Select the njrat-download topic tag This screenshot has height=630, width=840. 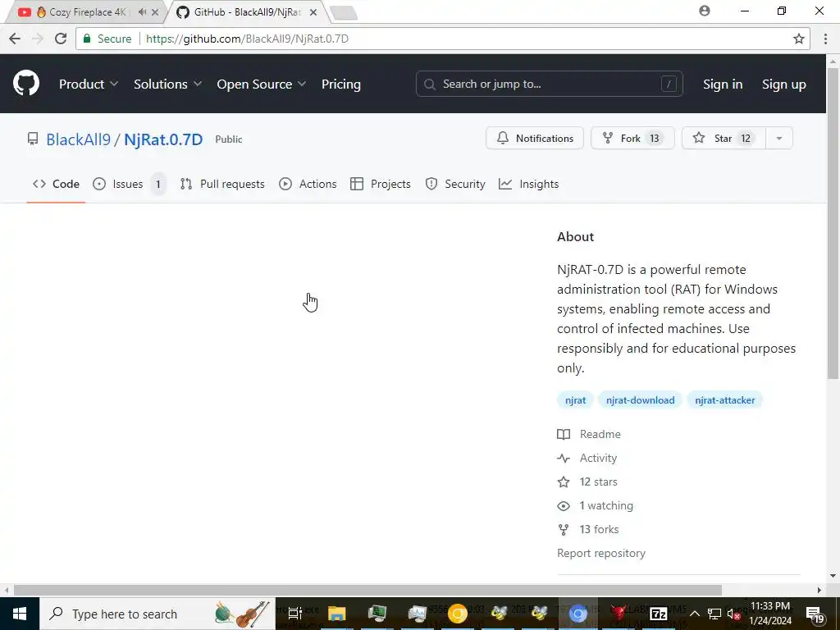coord(640,400)
